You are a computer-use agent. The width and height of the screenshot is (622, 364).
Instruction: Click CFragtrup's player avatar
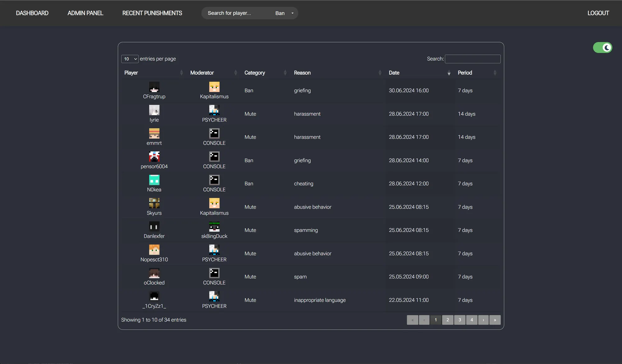(154, 87)
